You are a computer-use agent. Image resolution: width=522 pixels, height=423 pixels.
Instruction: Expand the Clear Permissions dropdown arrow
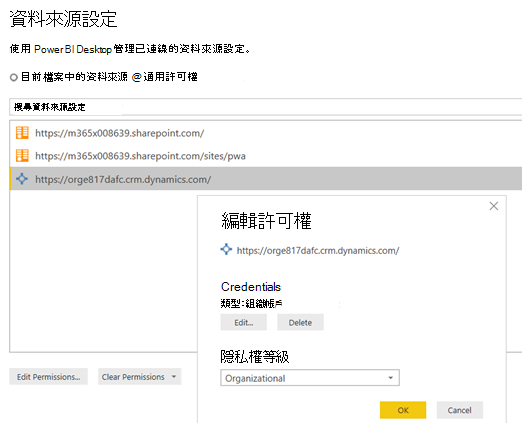[x=174, y=377]
